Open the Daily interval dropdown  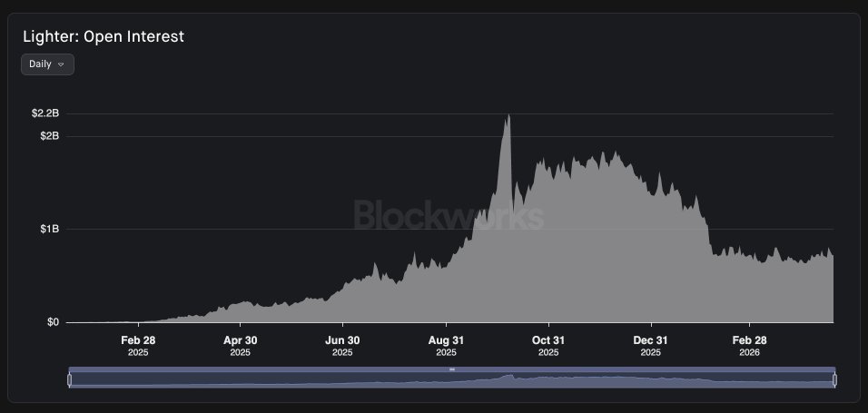pos(47,64)
